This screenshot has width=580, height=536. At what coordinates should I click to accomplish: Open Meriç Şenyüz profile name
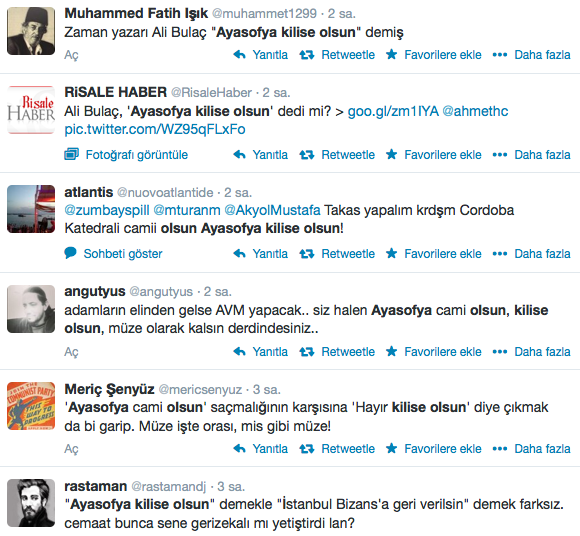coord(109,389)
